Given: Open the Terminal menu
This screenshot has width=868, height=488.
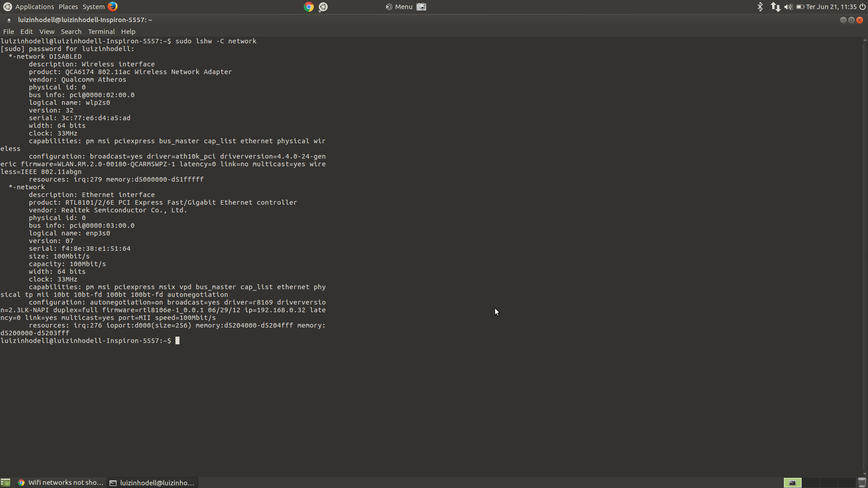Looking at the screenshot, I should [x=101, y=32].
